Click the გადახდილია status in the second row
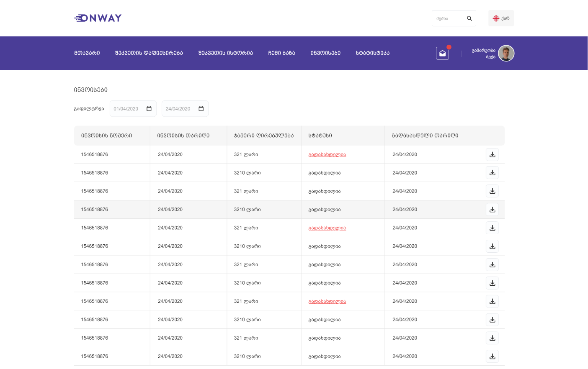 click(325, 173)
